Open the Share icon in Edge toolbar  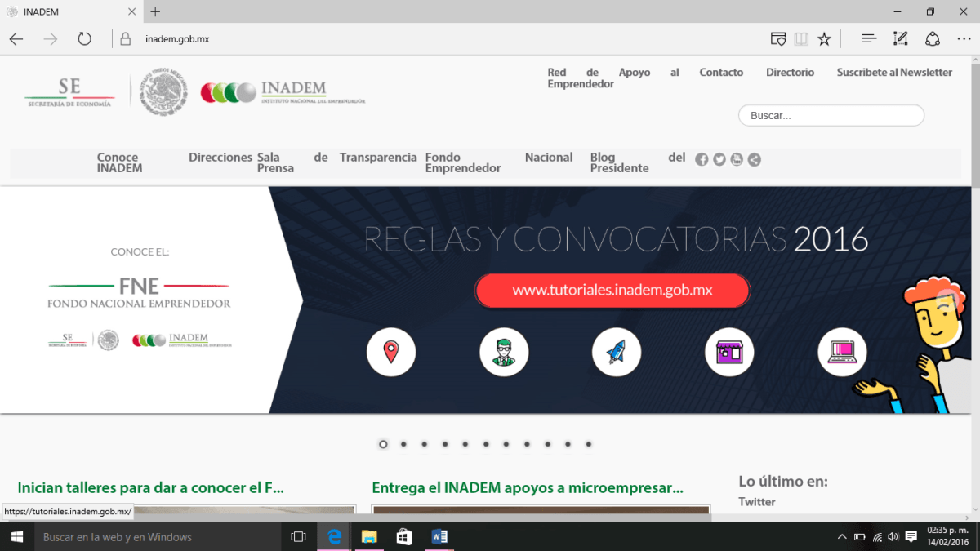coord(932,38)
